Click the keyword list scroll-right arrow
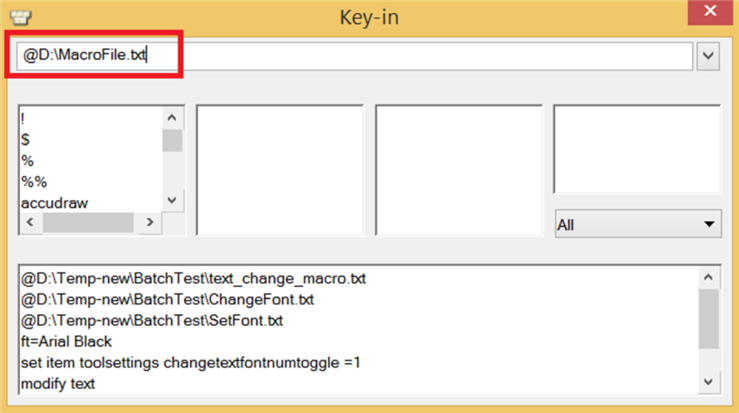739x413 pixels. click(x=150, y=222)
